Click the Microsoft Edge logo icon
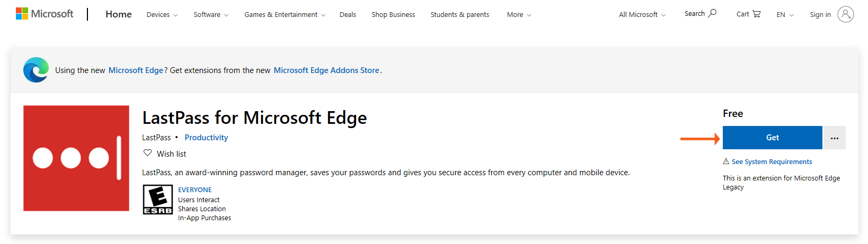868x244 pixels. [36, 70]
